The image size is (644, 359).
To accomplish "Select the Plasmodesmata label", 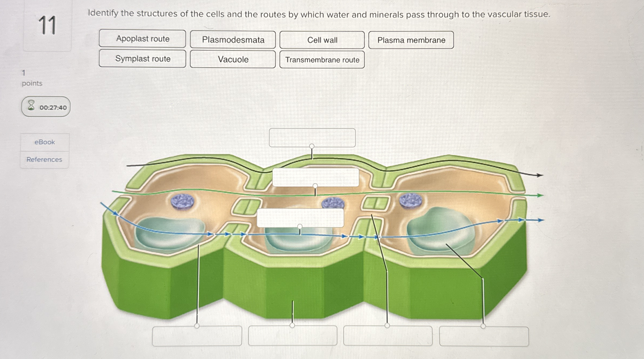I will point(233,40).
